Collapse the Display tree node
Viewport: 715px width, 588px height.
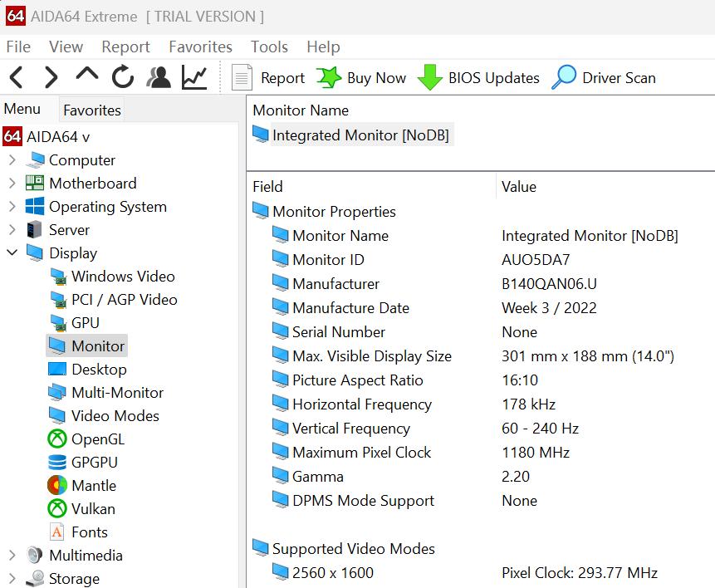(x=12, y=253)
